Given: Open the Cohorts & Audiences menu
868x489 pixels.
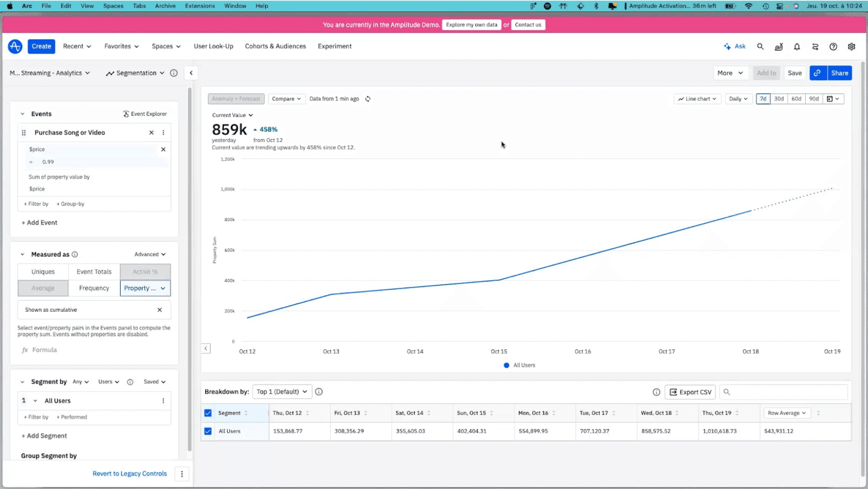Looking at the screenshot, I should (275, 46).
